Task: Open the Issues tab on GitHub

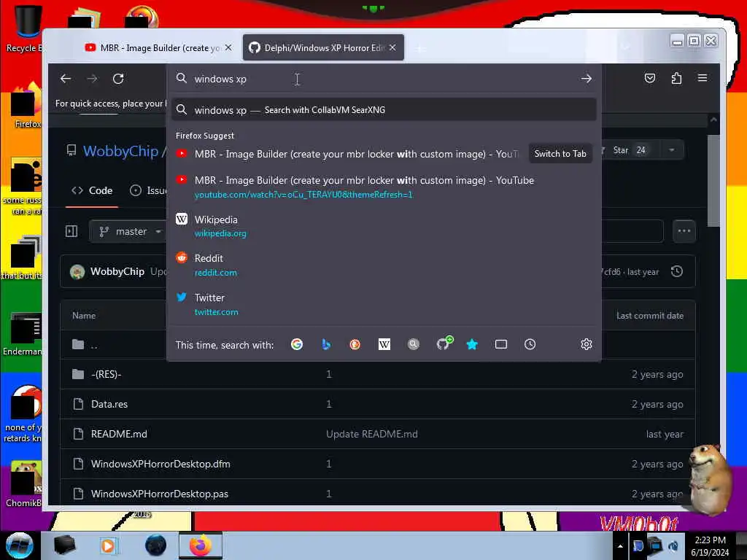Action: pyautogui.click(x=149, y=190)
